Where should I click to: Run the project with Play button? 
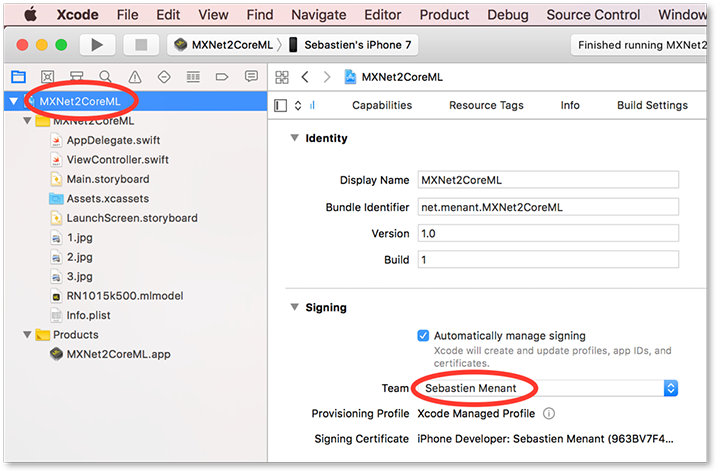97,45
